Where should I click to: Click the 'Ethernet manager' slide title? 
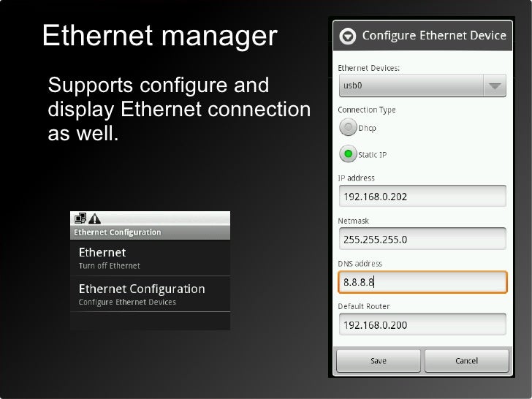[159, 36]
